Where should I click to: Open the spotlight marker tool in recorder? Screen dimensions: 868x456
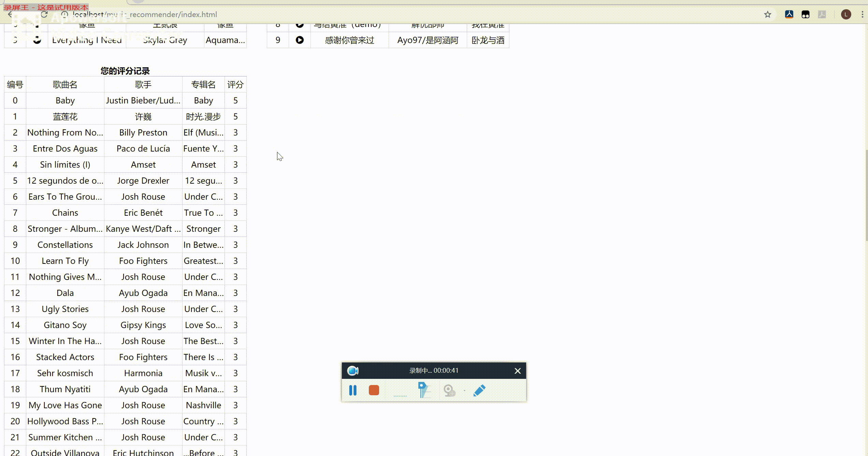coord(423,390)
